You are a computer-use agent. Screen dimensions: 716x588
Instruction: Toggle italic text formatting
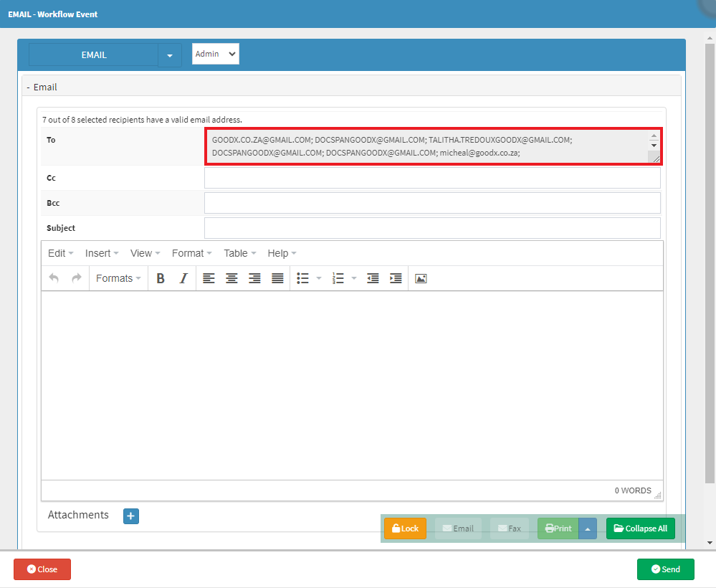tap(183, 278)
